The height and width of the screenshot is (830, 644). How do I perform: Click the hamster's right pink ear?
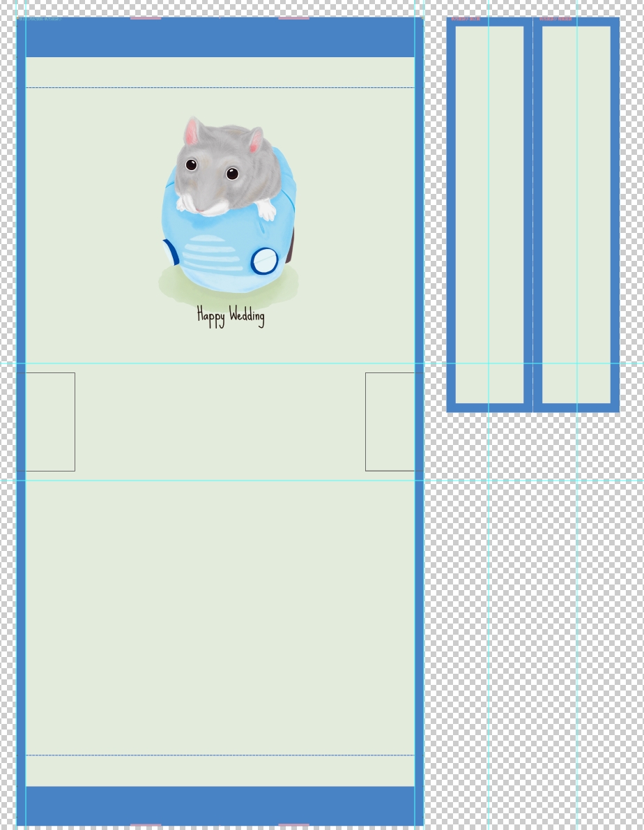point(255,141)
